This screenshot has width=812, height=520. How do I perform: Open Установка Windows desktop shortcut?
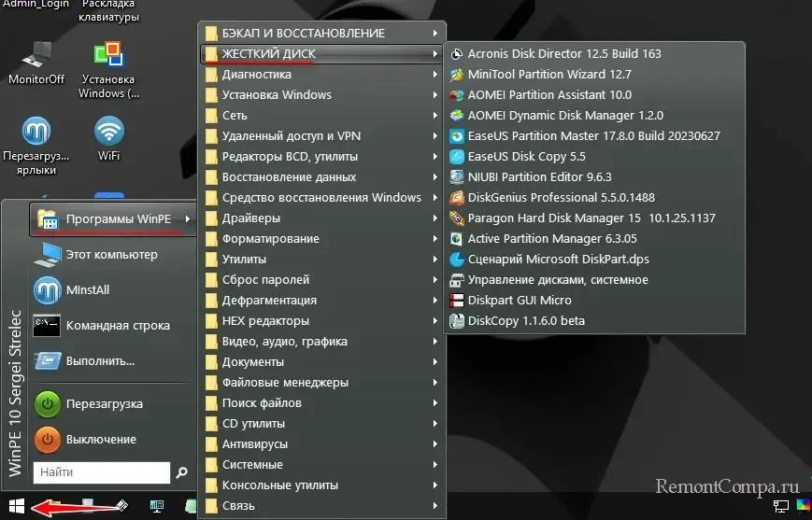coord(108,70)
